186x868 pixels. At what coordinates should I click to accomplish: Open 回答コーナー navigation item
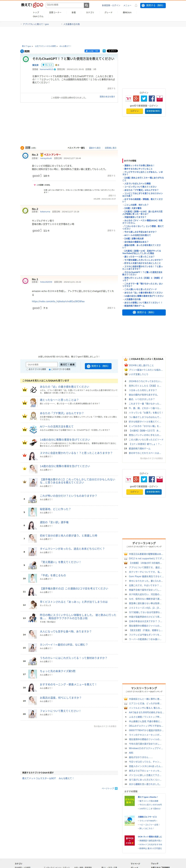pos(55,12)
